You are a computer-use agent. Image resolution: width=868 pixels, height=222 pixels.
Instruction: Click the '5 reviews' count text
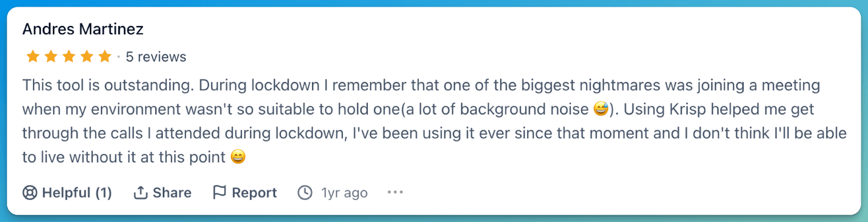156,57
